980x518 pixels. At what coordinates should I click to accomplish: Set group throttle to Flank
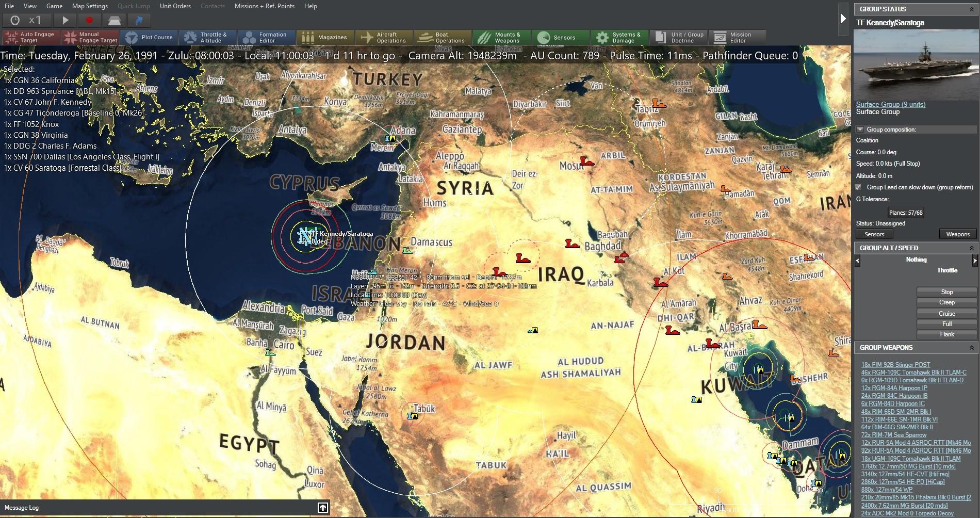pos(946,334)
